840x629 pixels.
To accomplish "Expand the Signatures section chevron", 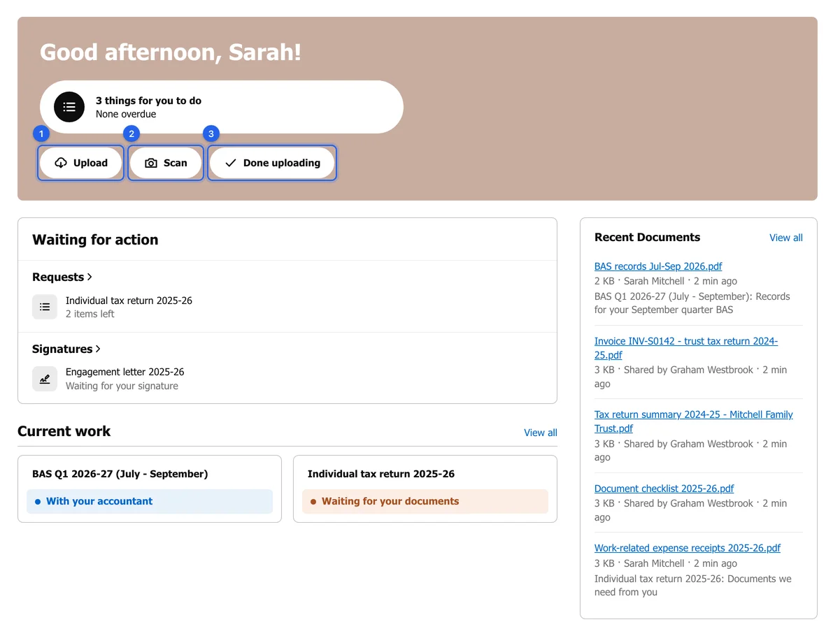I will tap(98, 349).
